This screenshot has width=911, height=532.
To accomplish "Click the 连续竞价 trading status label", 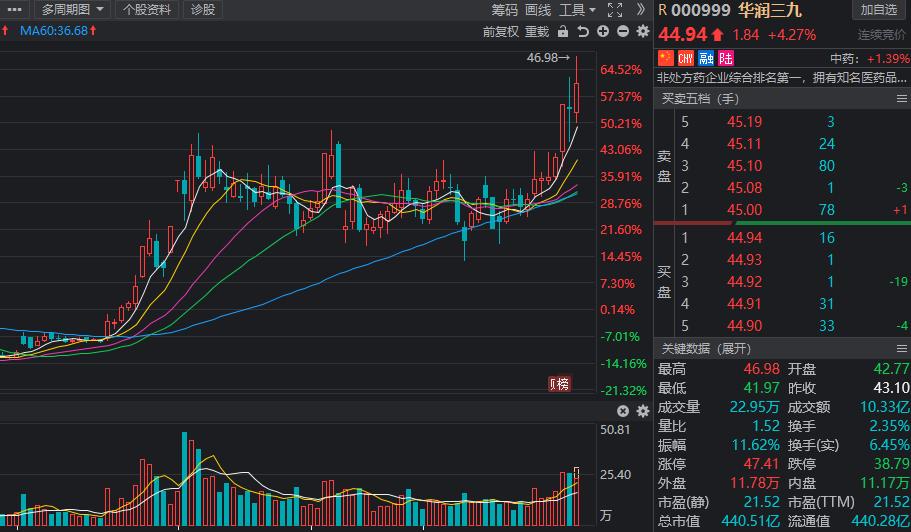I will click(882, 35).
